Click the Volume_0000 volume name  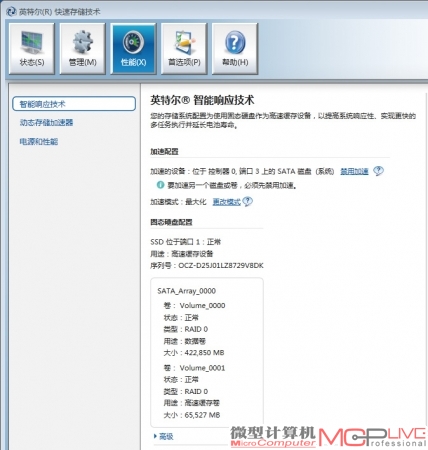(x=202, y=306)
